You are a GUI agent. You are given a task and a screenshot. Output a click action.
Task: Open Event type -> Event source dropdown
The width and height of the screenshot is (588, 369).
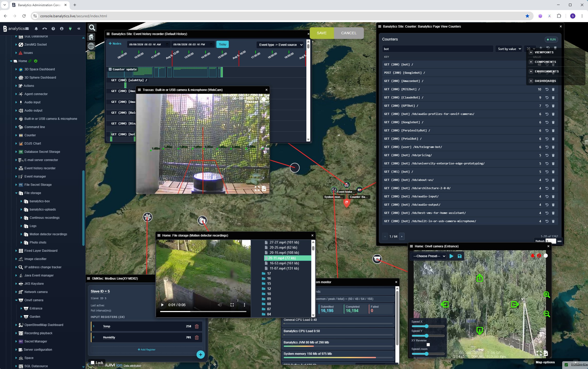(281, 45)
